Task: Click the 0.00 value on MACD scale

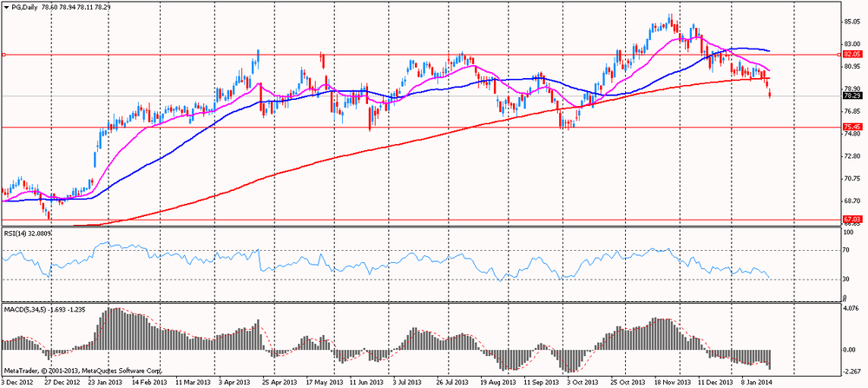Action: (x=849, y=349)
